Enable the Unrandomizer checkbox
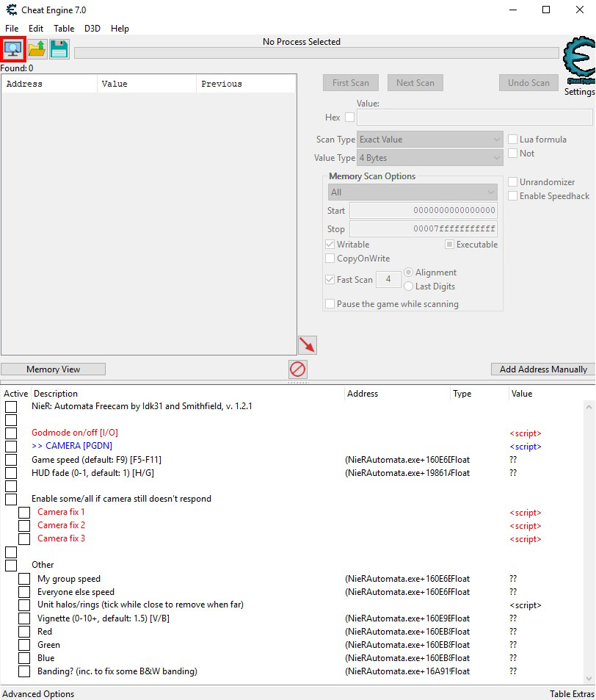Image resolution: width=596 pixels, height=700 pixels. click(x=512, y=181)
